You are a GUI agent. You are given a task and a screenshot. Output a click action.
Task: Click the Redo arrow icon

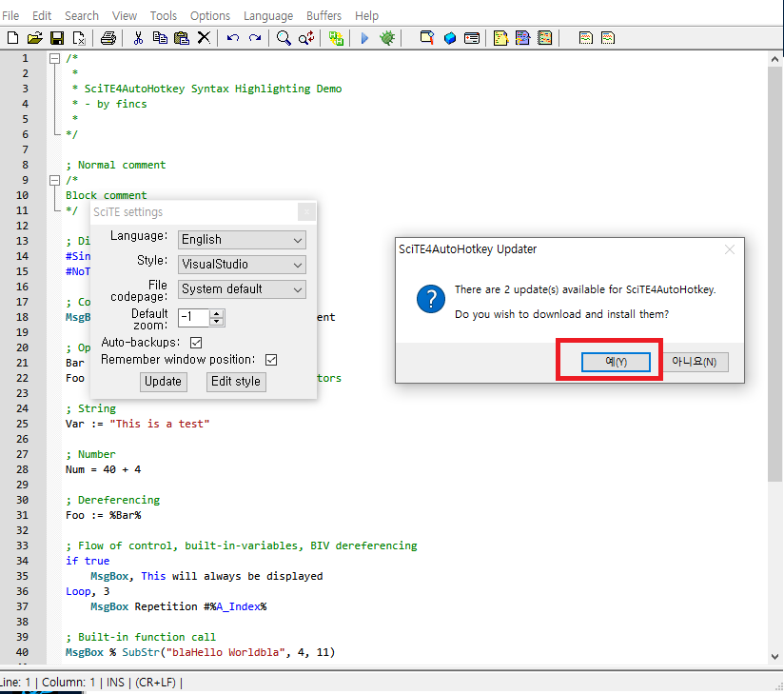pos(255,38)
